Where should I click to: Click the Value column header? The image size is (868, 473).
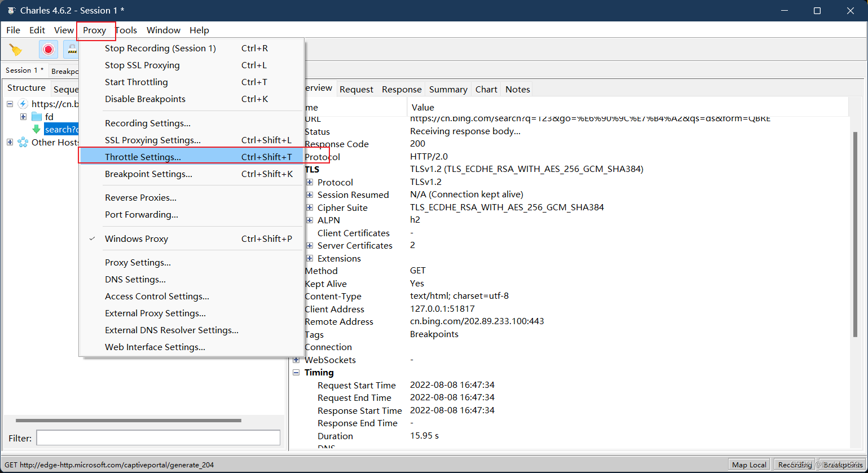(x=627, y=107)
